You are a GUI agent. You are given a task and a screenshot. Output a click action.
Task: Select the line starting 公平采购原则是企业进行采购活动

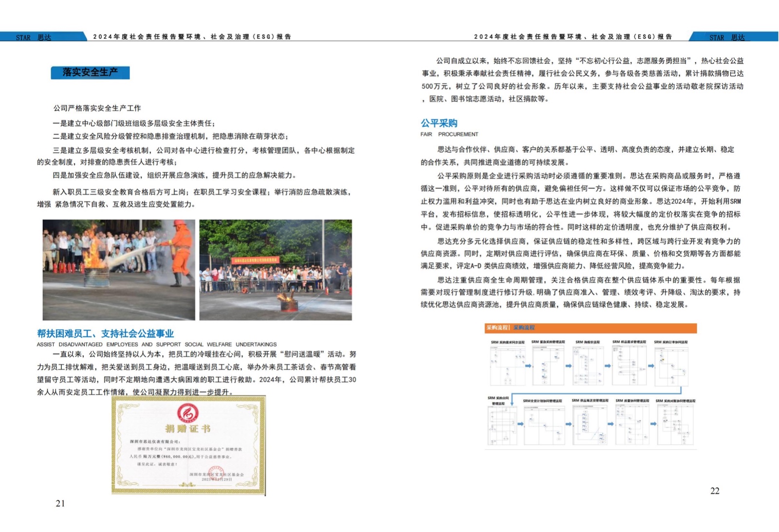[x=589, y=176]
